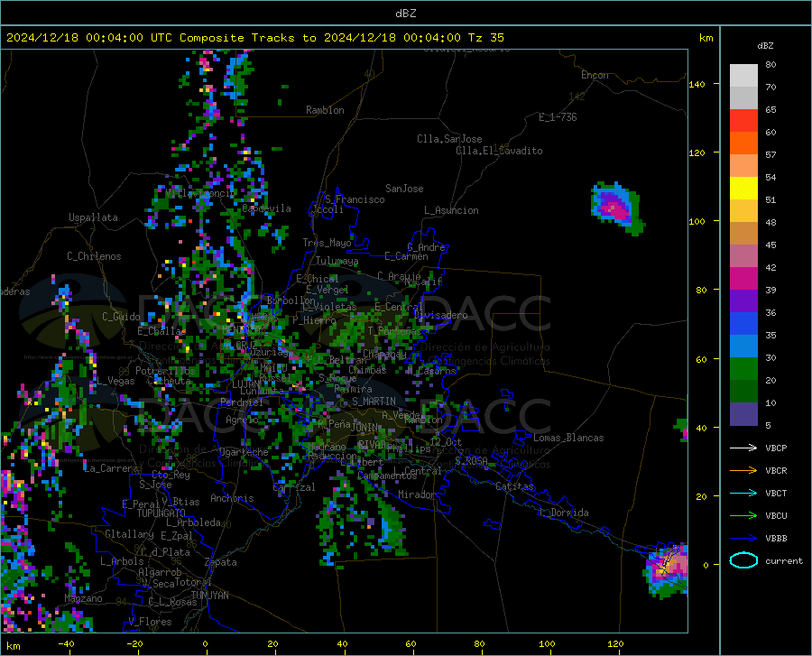Click the 'C_Chilenos' map label
Image resolution: width=812 pixels, height=656 pixels.
coord(94,256)
